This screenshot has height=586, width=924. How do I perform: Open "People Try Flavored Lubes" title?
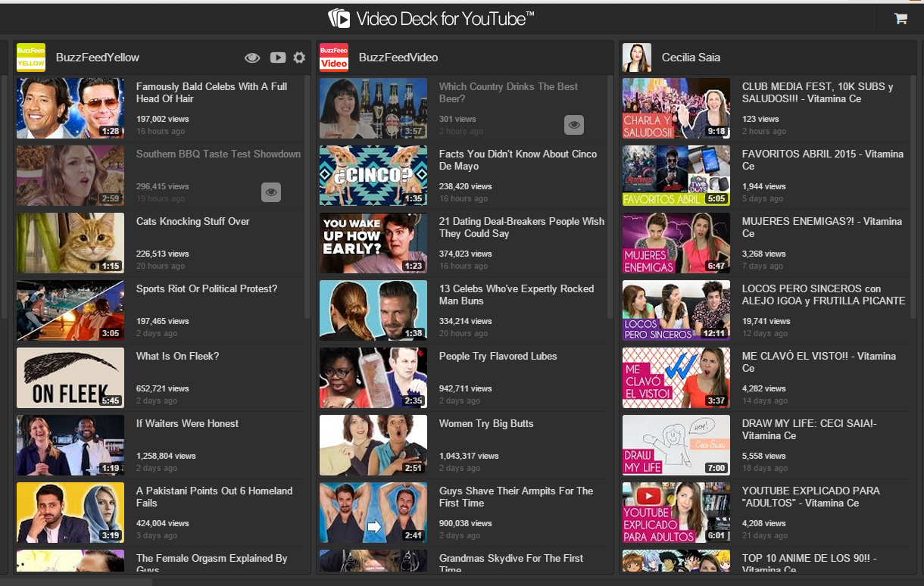pos(498,357)
